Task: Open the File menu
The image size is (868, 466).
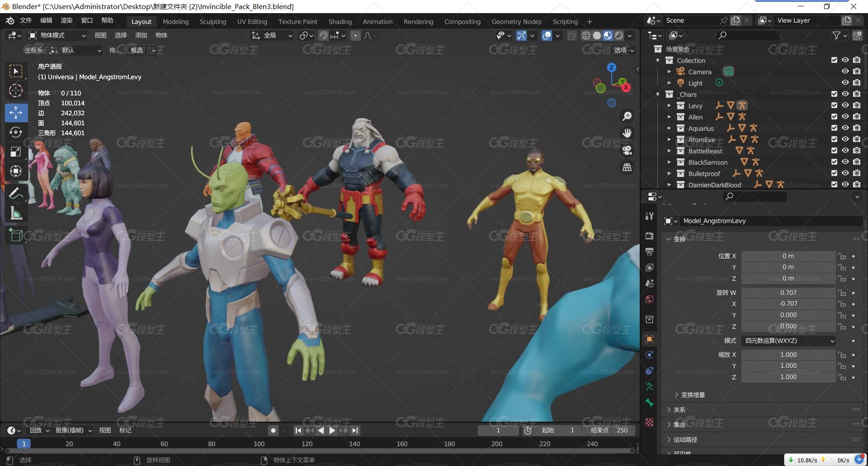Action: point(26,20)
